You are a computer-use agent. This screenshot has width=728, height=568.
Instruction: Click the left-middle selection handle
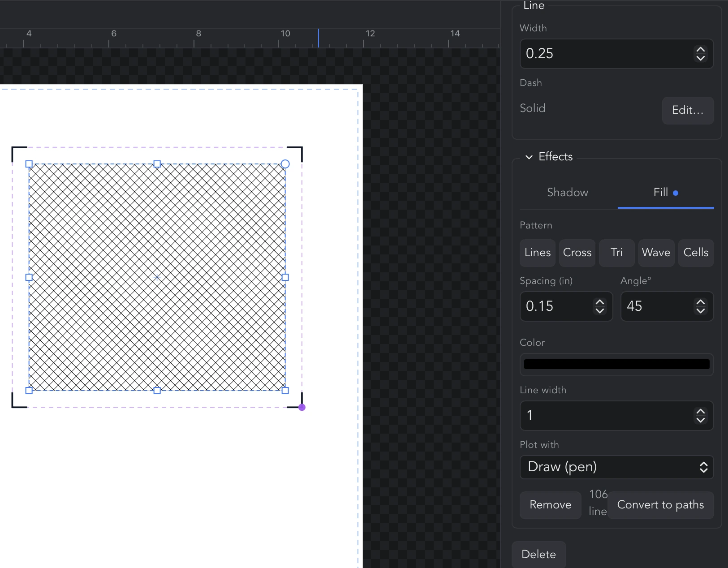(29, 277)
